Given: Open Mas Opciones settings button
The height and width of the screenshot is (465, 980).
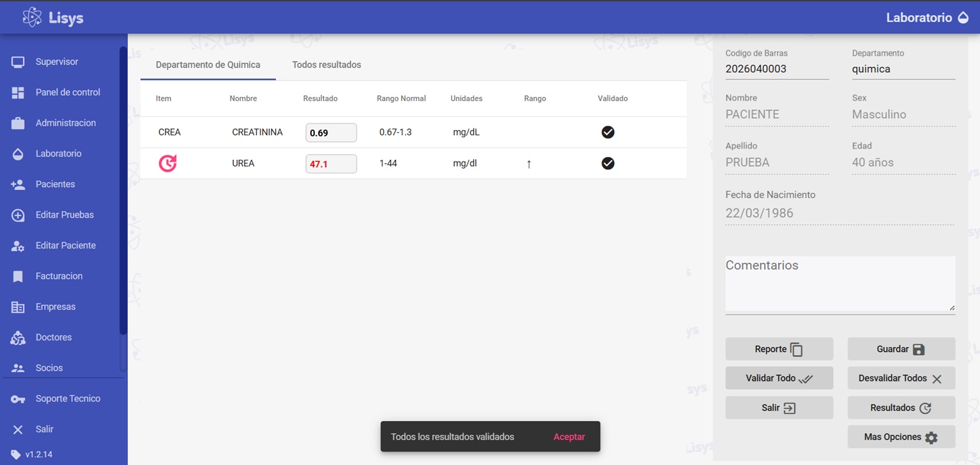Looking at the screenshot, I should coord(901,437).
